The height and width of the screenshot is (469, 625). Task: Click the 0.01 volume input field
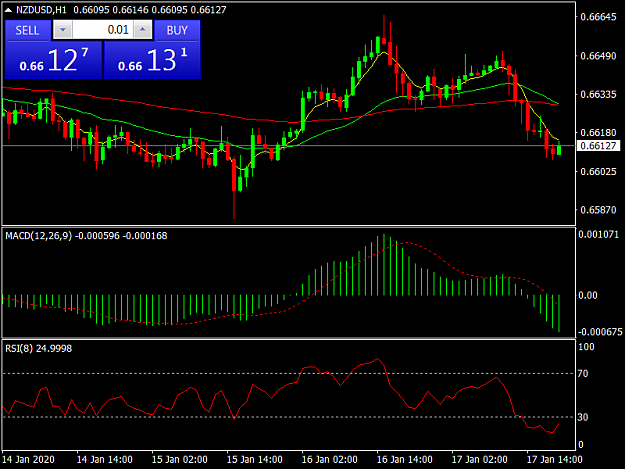(x=103, y=30)
